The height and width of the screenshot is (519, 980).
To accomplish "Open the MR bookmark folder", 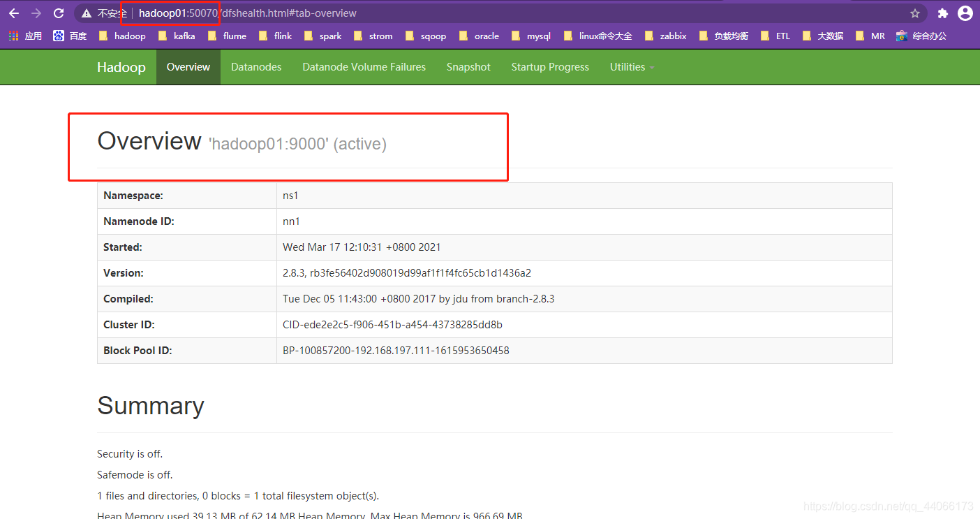I will 870,36.
